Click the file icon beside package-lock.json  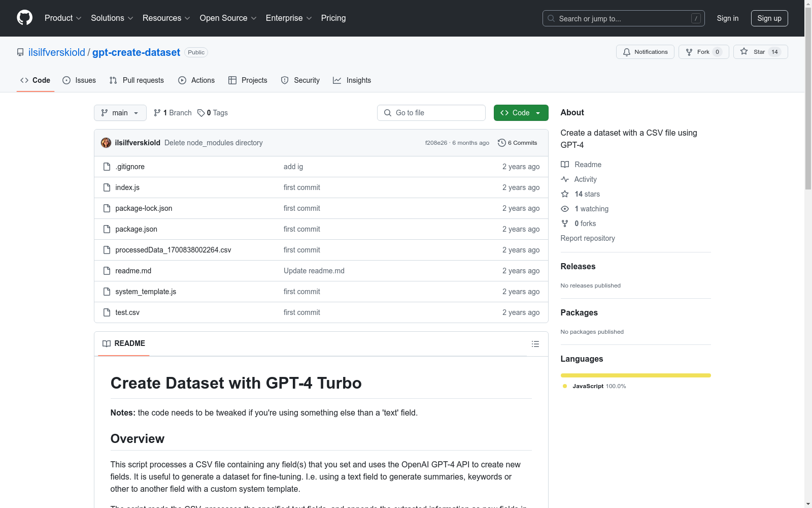click(x=107, y=208)
